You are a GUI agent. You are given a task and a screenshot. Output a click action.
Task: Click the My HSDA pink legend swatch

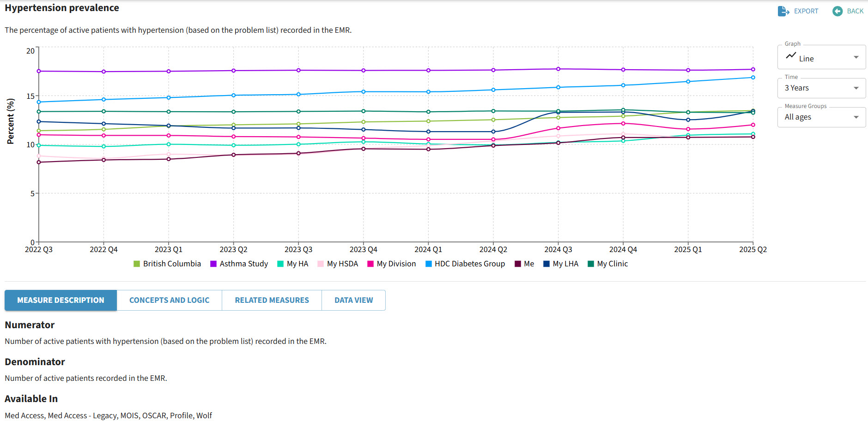coord(321,264)
